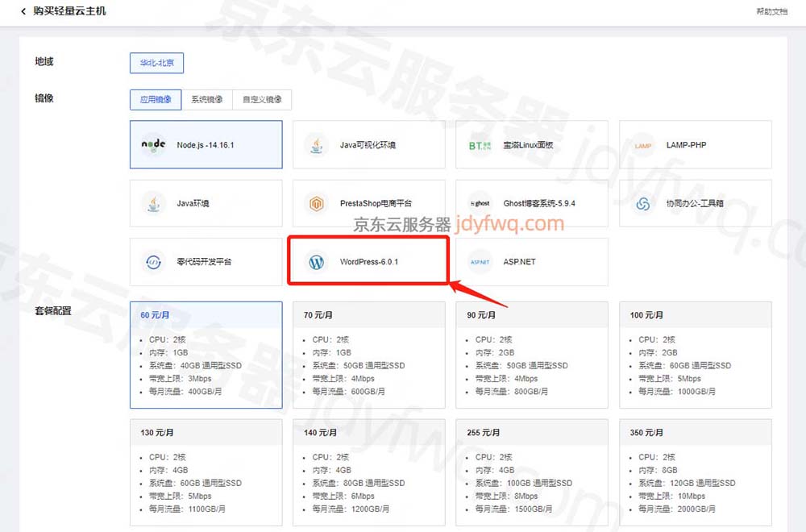The width and height of the screenshot is (806, 532).
Task: Click 每月流量: 400GB/月 text
Action: [x=185, y=391]
